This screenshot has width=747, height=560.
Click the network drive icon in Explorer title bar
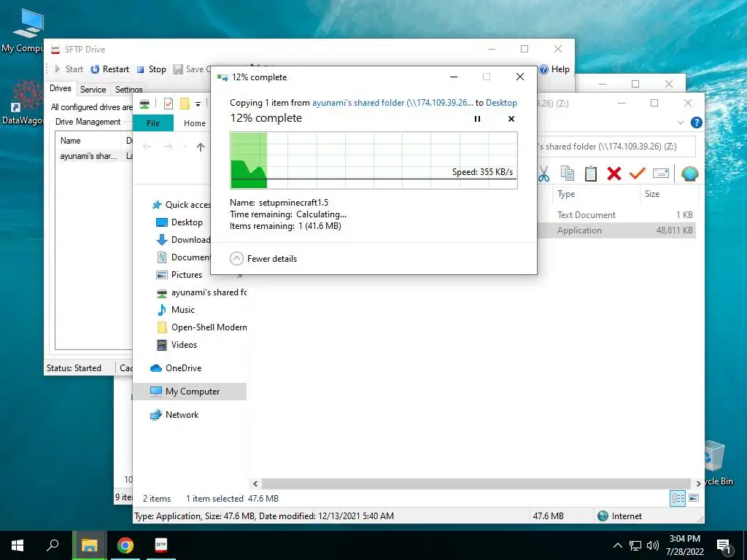144,104
